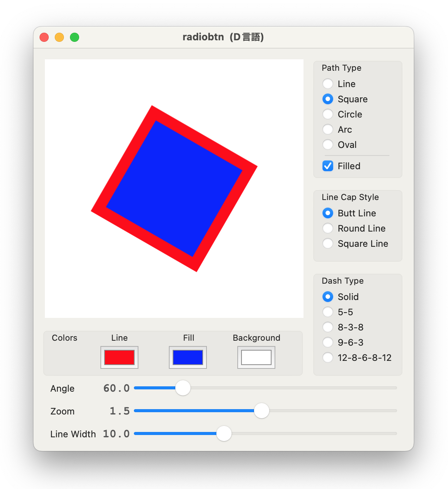Click the Angle slider knob
Screen dimensions: 448x489
coord(183,388)
